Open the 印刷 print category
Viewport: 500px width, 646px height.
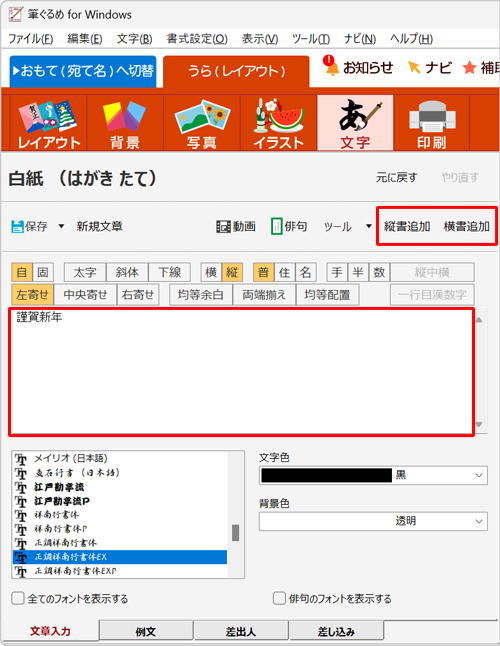[x=432, y=123]
